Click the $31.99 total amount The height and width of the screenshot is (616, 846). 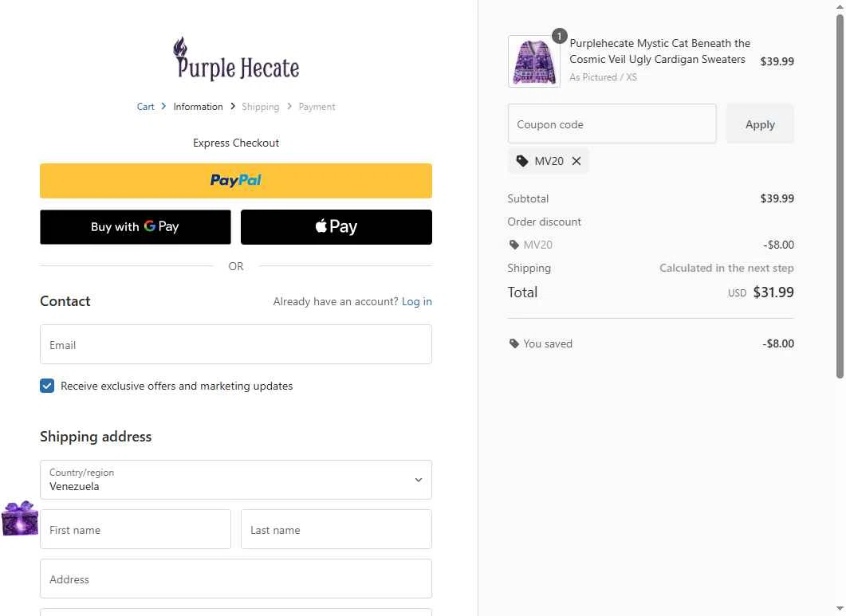[773, 292]
